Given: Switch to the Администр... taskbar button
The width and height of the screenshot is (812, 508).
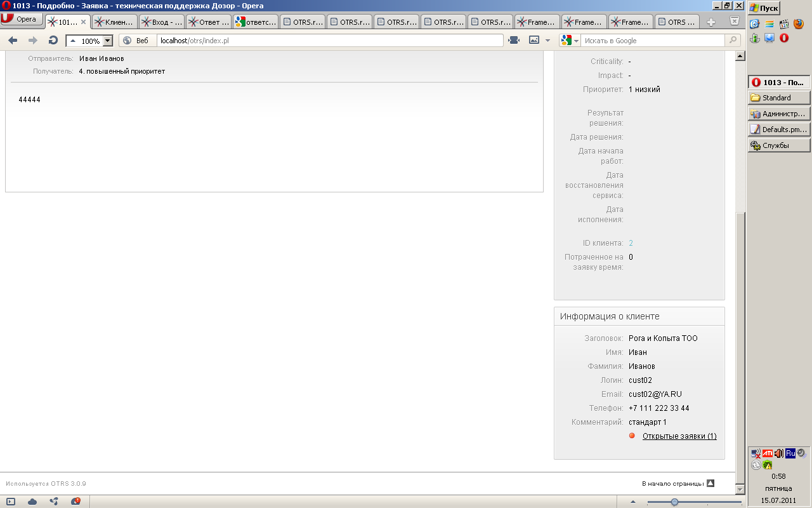Looking at the screenshot, I should 779,114.
